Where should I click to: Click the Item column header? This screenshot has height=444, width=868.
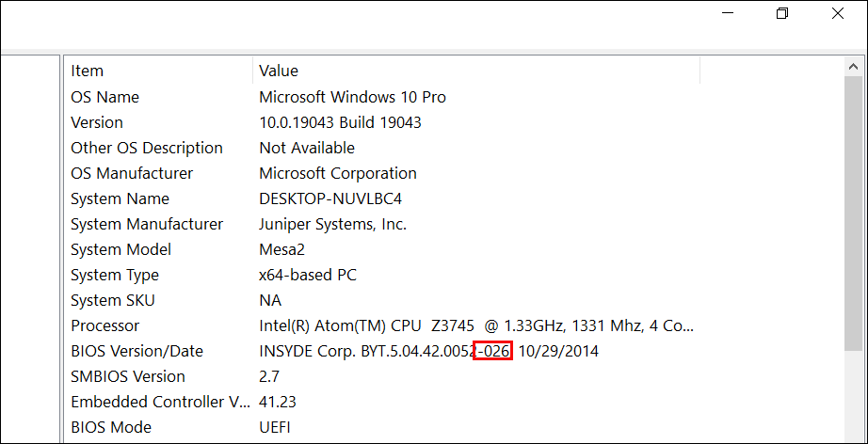(87, 71)
